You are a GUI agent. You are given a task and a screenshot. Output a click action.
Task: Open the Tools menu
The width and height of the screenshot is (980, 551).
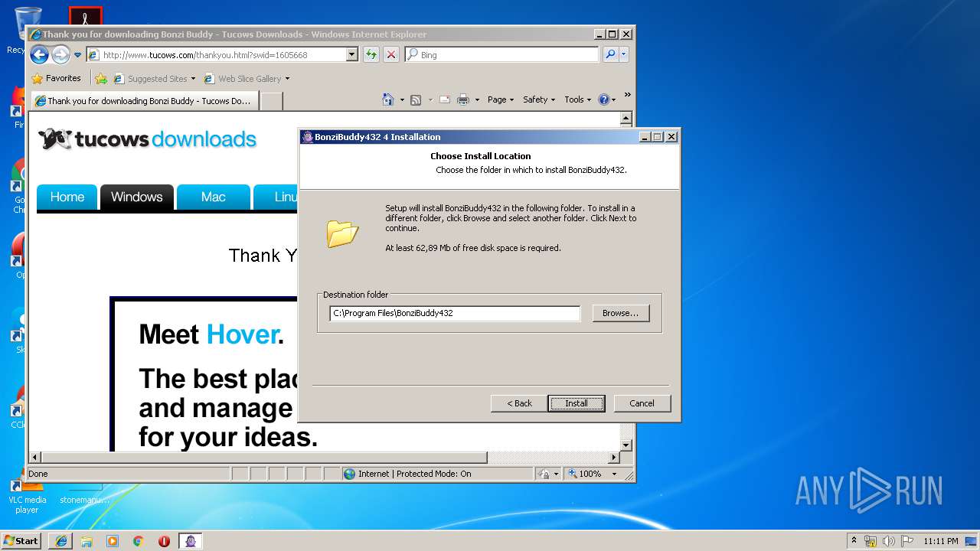tap(578, 99)
